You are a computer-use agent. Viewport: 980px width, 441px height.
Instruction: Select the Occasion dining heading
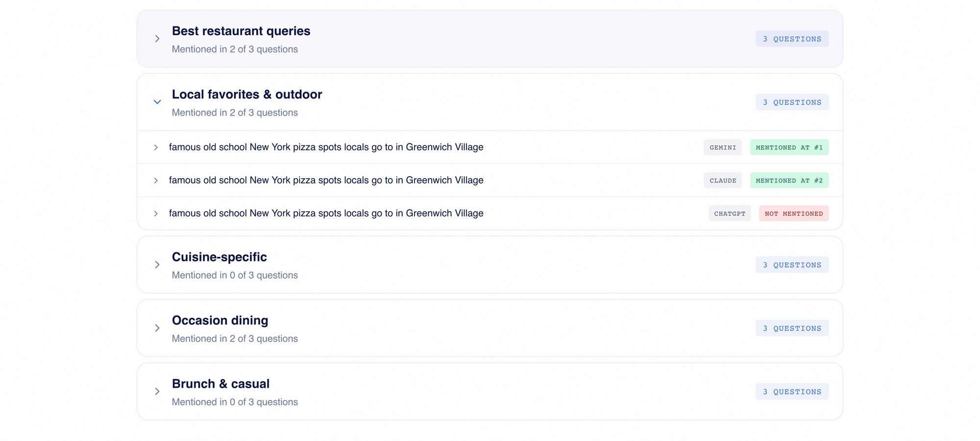(x=220, y=321)
